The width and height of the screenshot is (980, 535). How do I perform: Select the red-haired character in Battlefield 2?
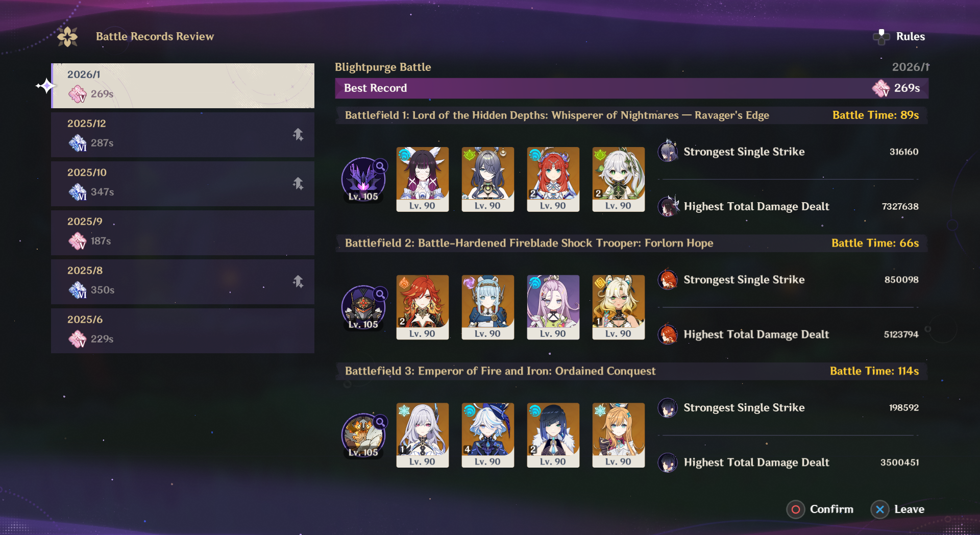[x=423, y=307]
